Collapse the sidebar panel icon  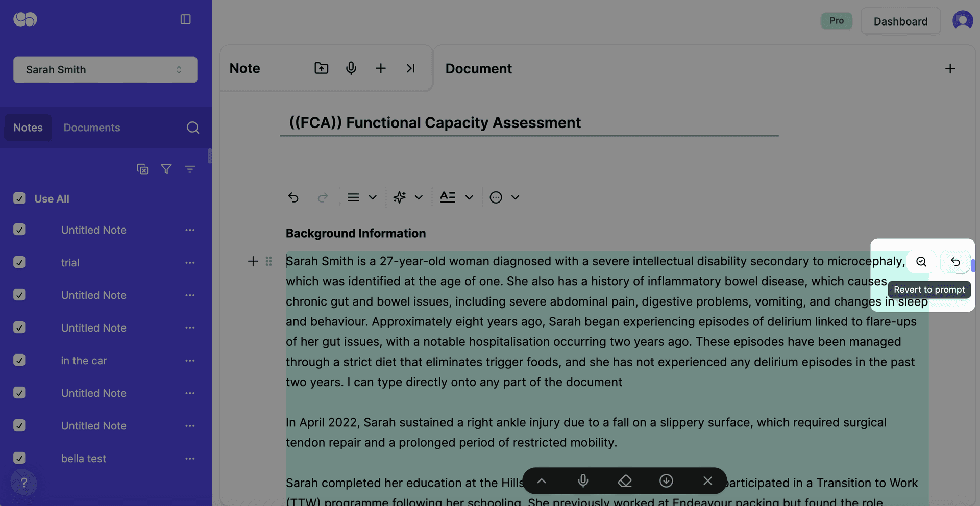(x=185, y=19)
